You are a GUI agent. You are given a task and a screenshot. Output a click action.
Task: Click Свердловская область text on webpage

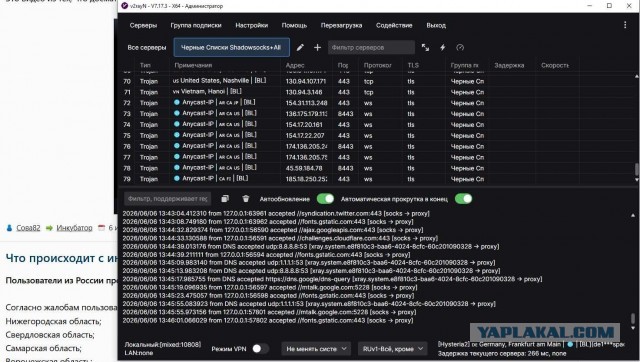pos(50,335)
